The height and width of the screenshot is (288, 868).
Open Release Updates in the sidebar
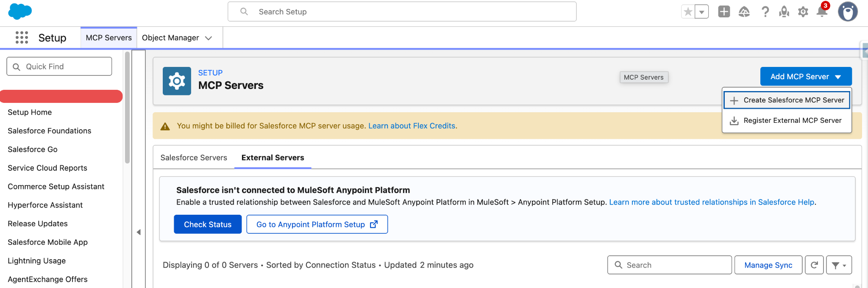38,224
